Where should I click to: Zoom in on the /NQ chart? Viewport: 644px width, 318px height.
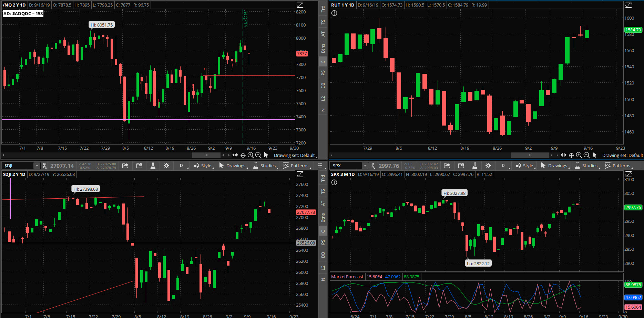tap(251, 155)
